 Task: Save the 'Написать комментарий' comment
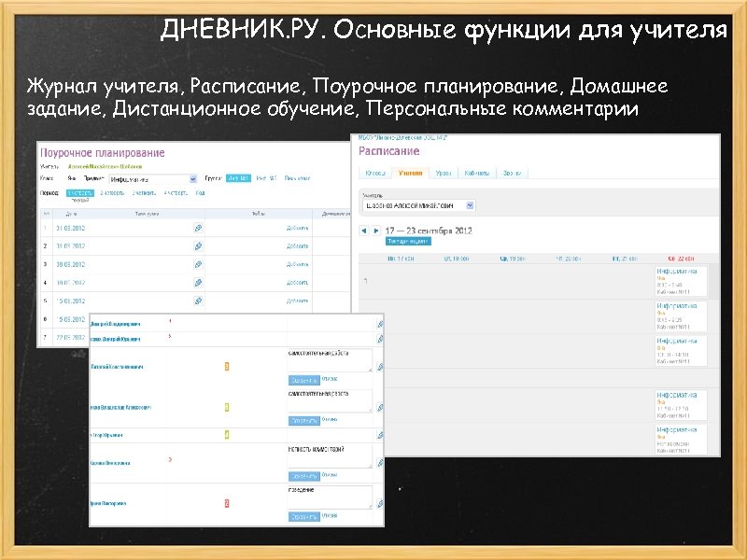pos(304,476)
